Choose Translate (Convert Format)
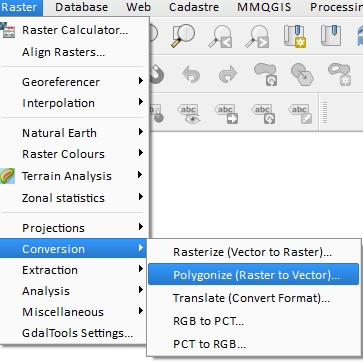Image resolution: width=363 pixels, height=362 pixels. [x=254, y=298]
